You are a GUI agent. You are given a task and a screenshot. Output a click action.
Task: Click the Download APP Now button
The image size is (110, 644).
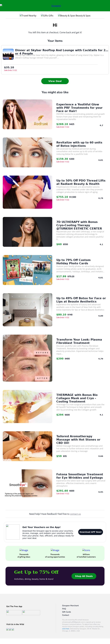click(x=91, y=532)
